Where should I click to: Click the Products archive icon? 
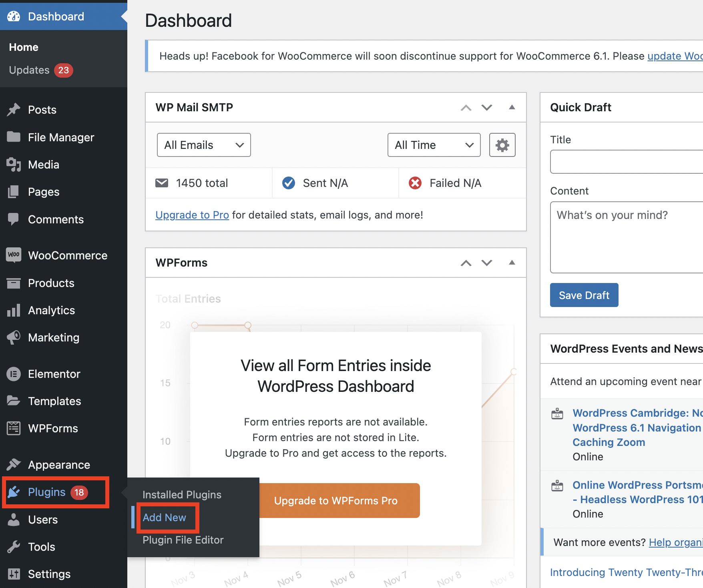[14, 283]
